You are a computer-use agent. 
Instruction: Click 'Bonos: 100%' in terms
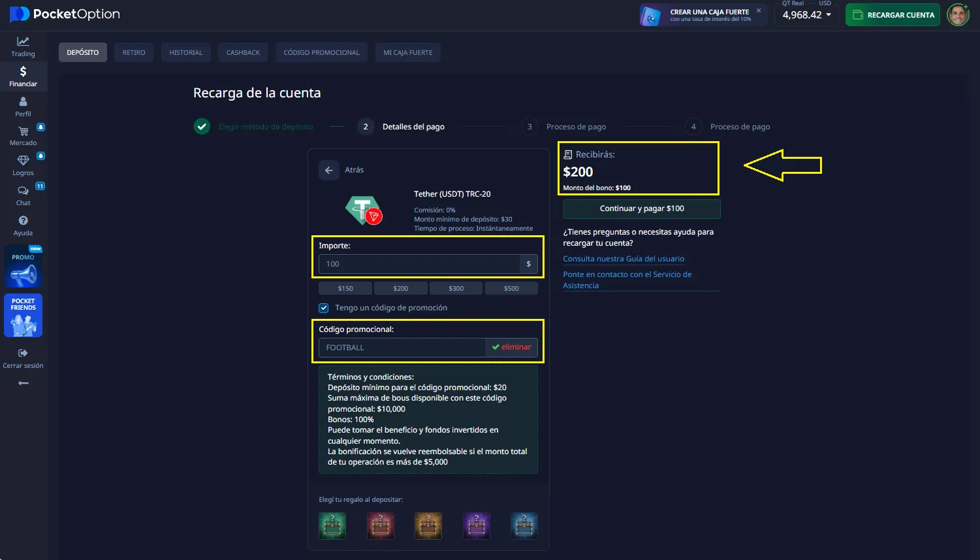point(351,420)
